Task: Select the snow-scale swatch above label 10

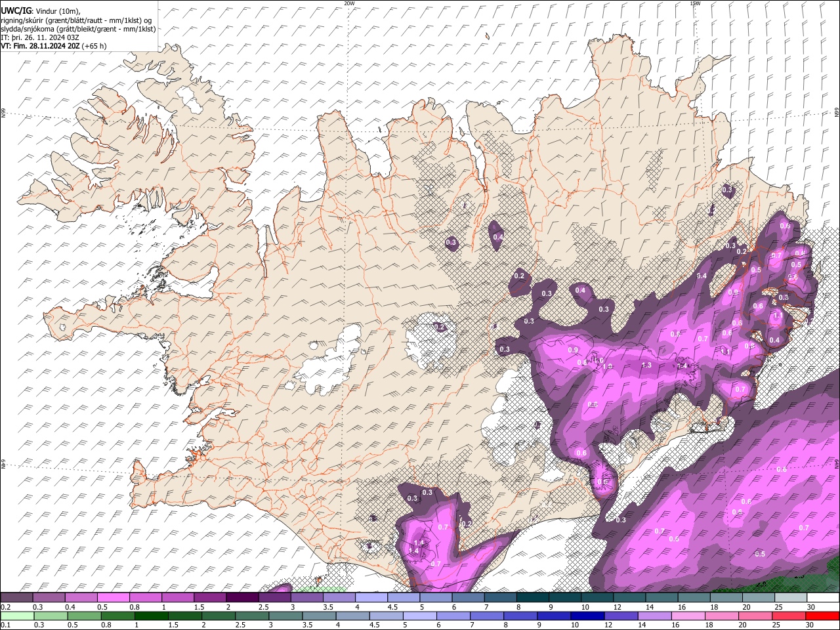Action: pos(597,597)
